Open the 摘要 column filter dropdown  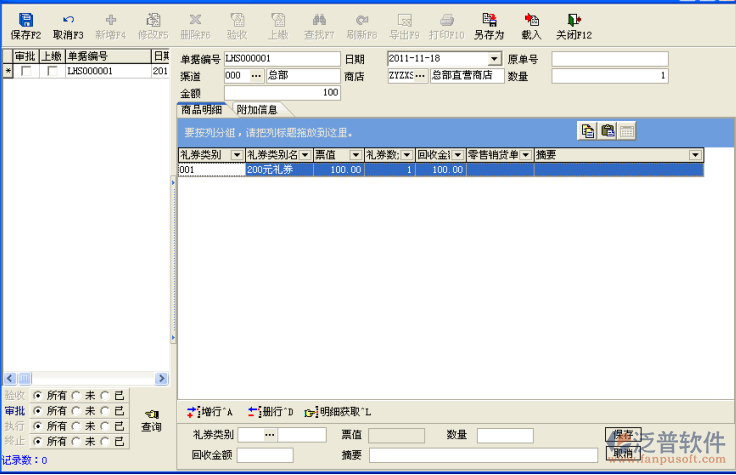pos(695,155)
